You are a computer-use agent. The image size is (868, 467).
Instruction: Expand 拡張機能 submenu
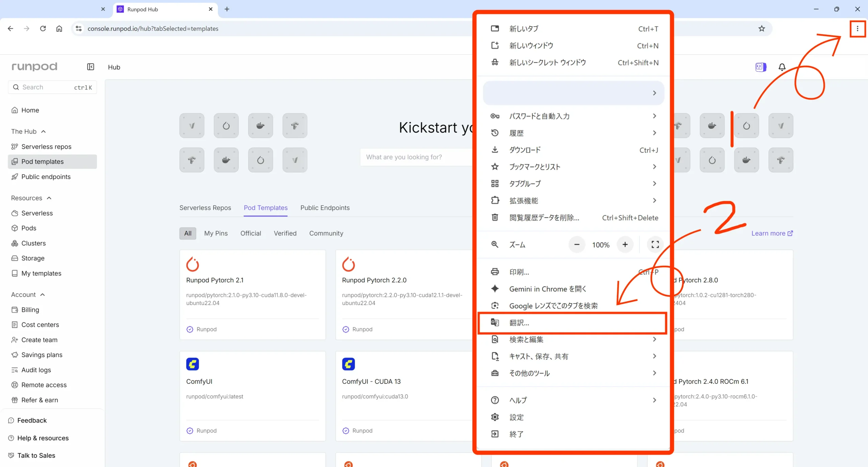(574, 201)
